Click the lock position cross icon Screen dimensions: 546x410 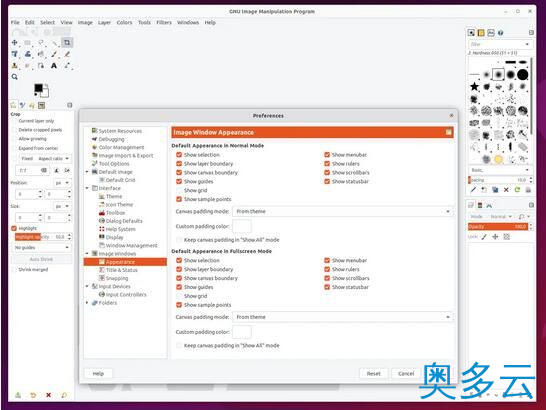click(495, 237)
